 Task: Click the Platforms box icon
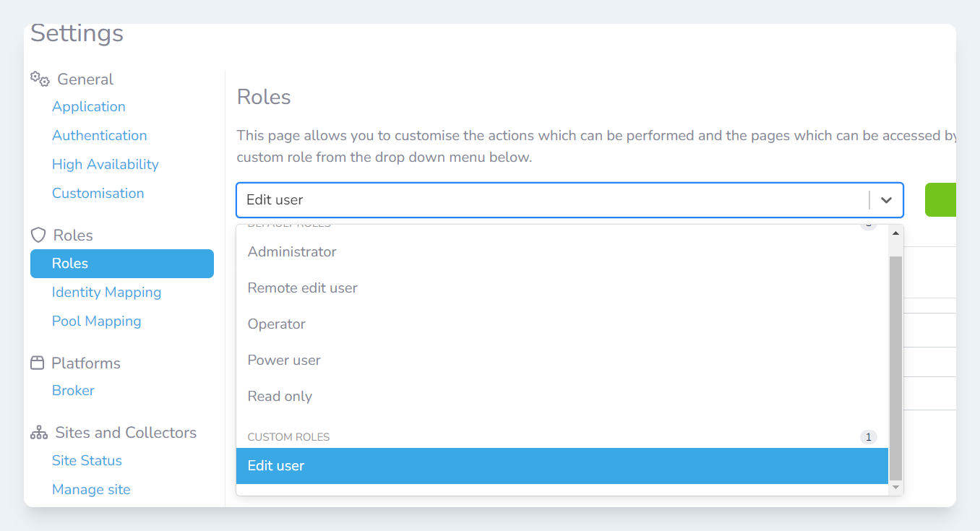[x=37, y=363]
